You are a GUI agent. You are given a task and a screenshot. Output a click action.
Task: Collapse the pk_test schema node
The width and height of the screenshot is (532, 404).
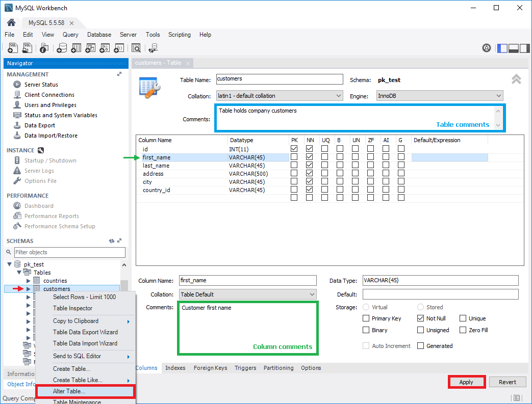point(9,264)
